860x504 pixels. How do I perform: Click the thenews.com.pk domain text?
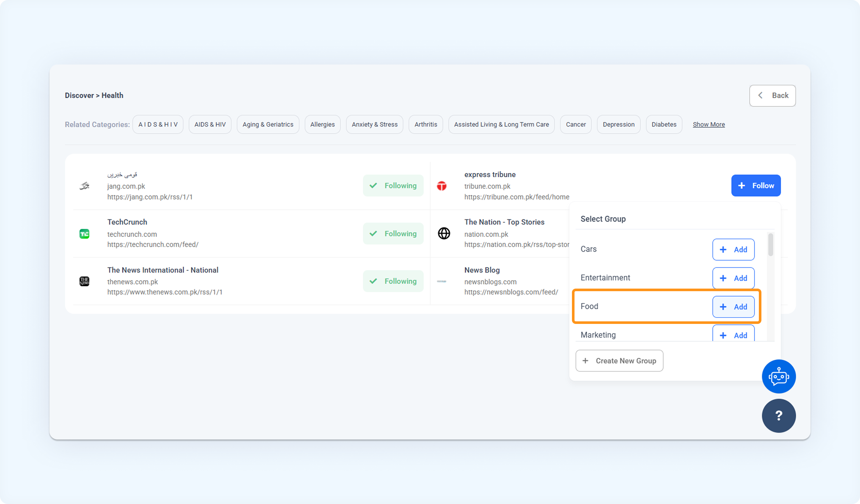tap(132, 282)
